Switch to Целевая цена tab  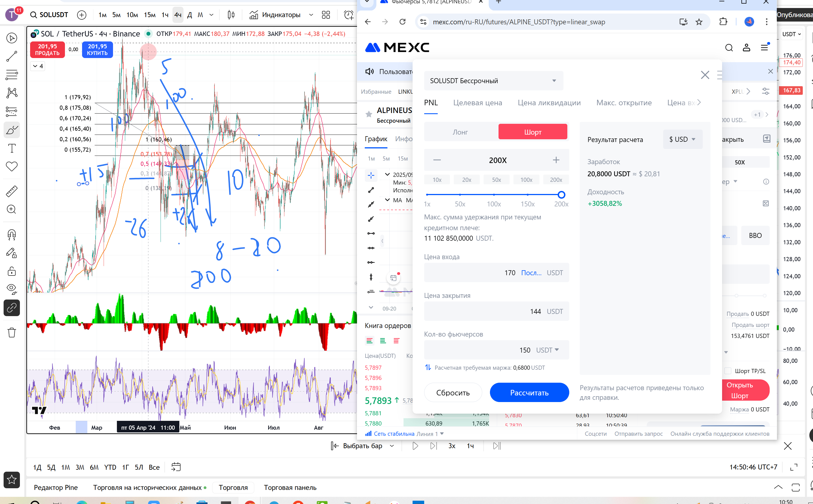pyautogui.click(x=477, y=103)
